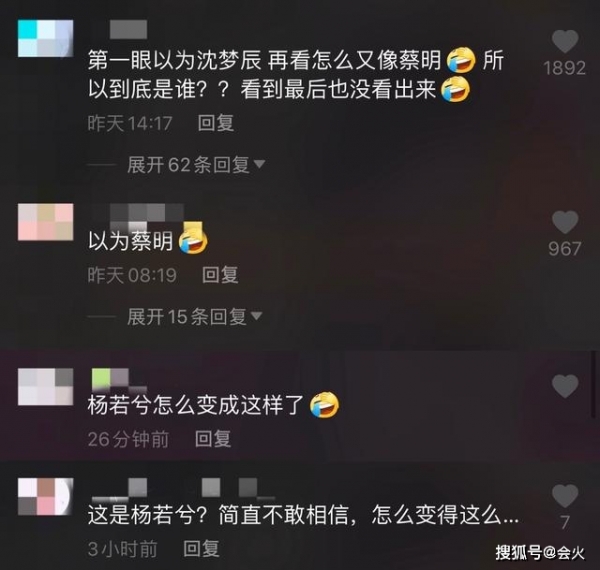The height and width of the screenshot is (570, 600).
Task: Reply to comment posted 昨天 08:19
Action: tap(220, 275)
